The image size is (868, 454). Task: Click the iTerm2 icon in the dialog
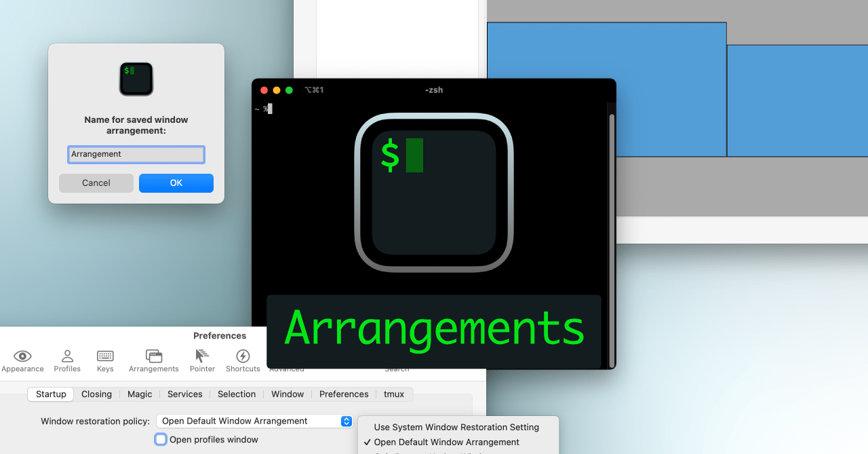[x=136, y=79]
